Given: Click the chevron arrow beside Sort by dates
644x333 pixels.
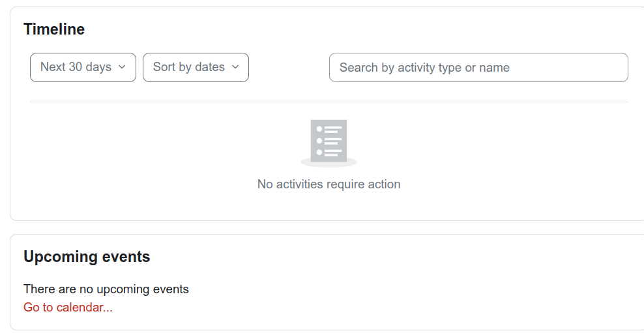Looking at the screenshot, I should coord(235,67).
